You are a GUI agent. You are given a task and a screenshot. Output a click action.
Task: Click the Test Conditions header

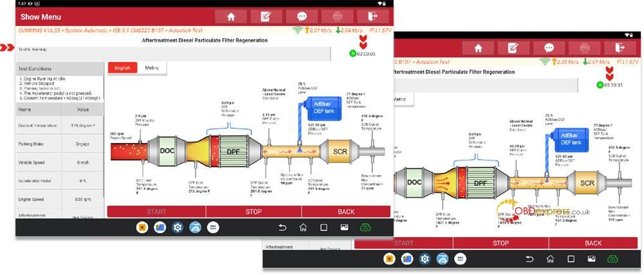point(59,68)
